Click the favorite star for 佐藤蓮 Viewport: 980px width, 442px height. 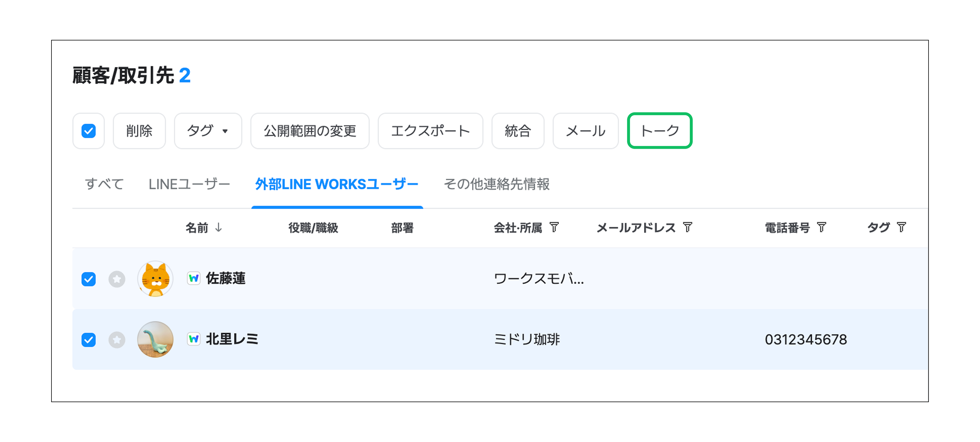(x=117, y=279)
